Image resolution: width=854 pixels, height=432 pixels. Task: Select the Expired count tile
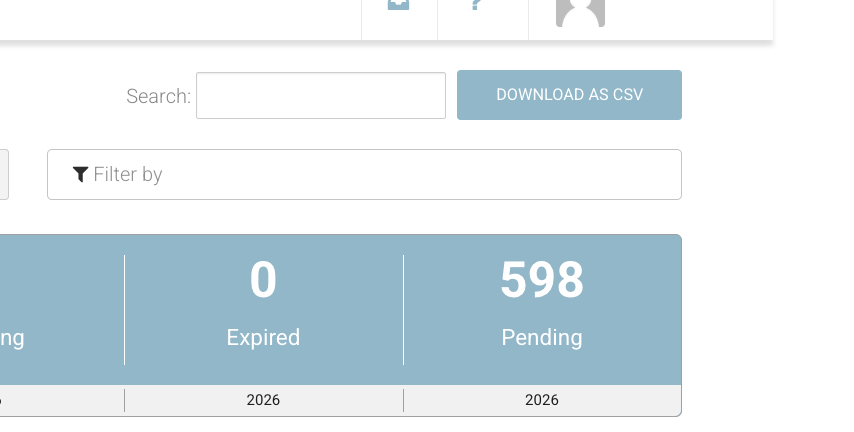pyautogui.click(x=264, y=309)
